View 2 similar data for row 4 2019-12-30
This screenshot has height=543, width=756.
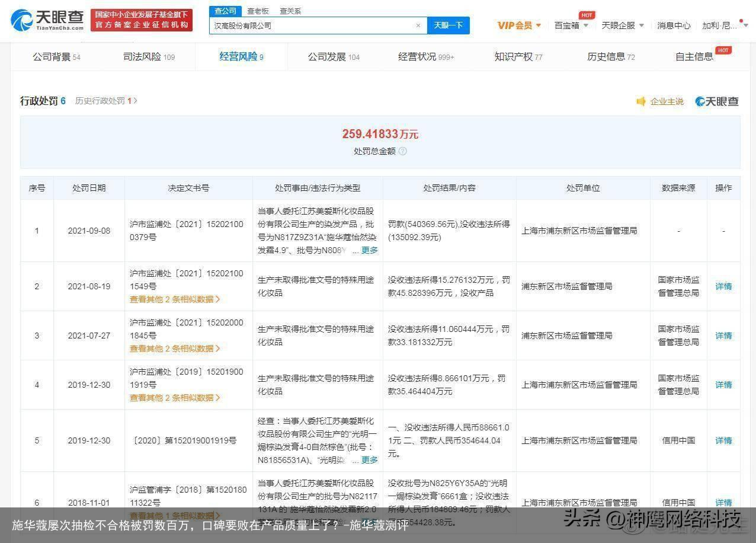tap(175, 398)
